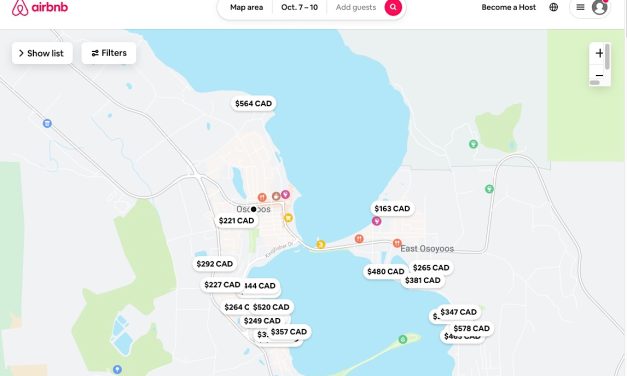The width and height of the screenshot is (627, 376).
Task: Click the Airbnb logo
Action: coord(40,8)
